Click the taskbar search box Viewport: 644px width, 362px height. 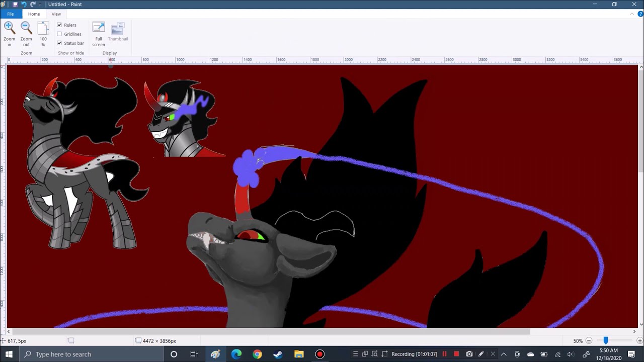[92, 354]
